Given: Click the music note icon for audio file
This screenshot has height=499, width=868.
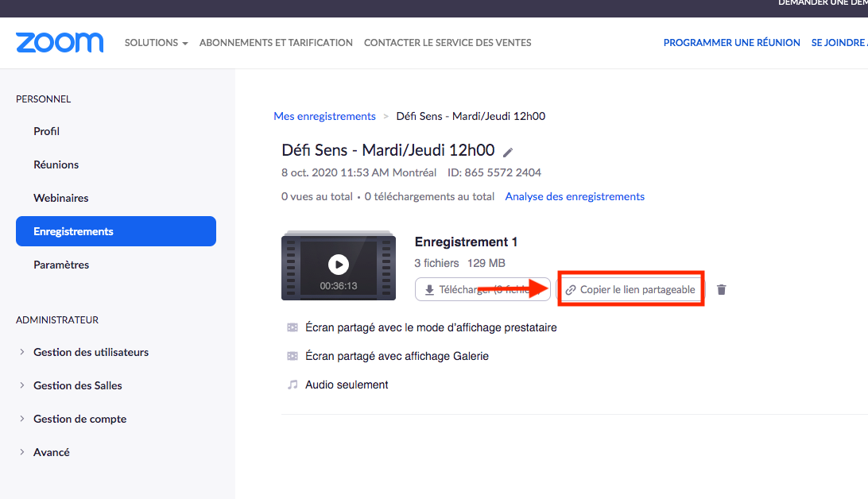Looking at the screenshot, I should pyautogui.click(x=293, y=385).
